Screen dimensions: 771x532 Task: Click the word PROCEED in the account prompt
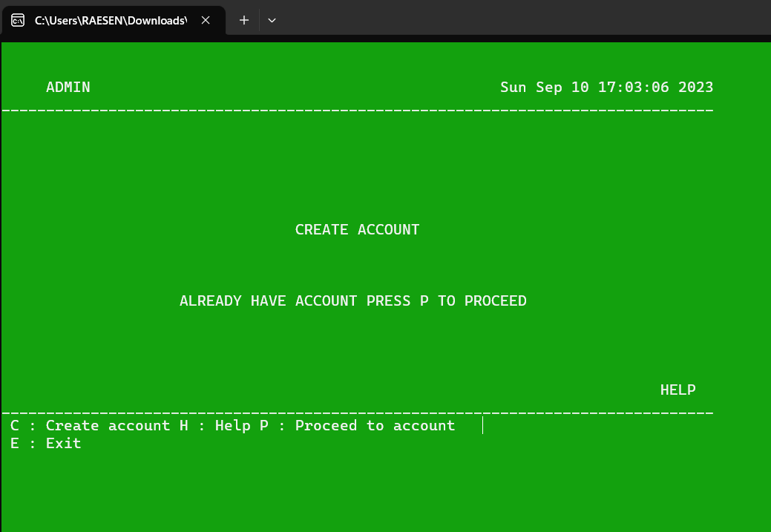pos(496,301)
